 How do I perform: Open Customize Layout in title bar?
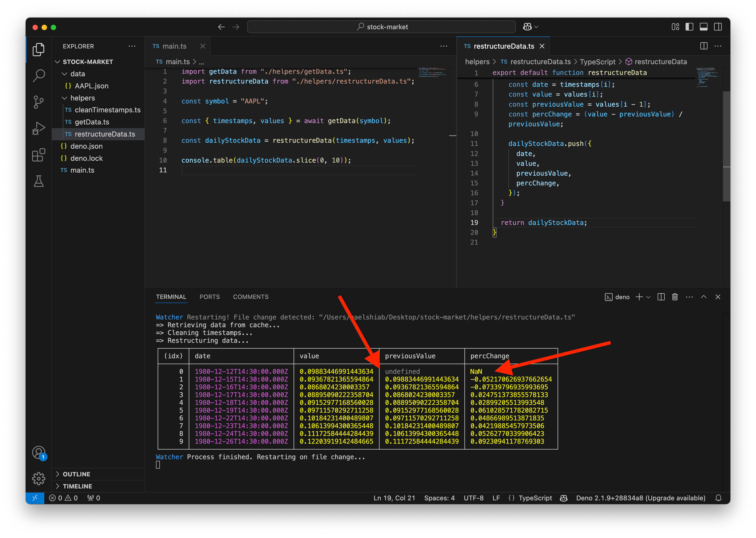(x=675, y=27)
